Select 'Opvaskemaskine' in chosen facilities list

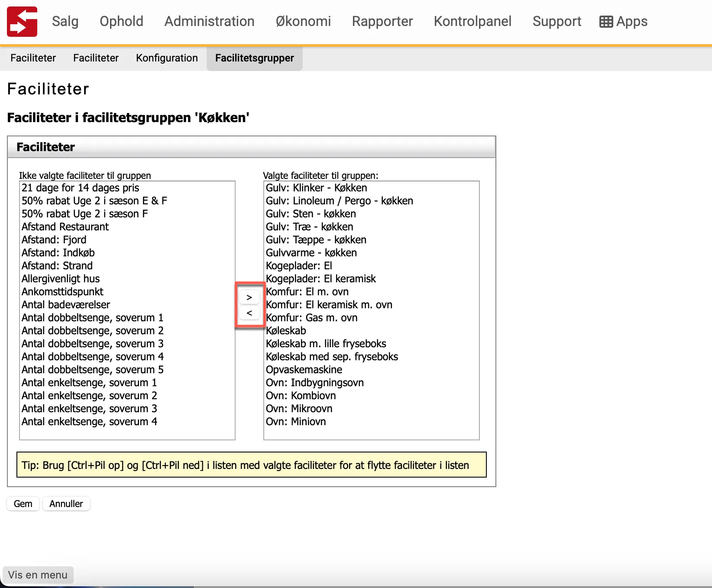click(304, 369)
